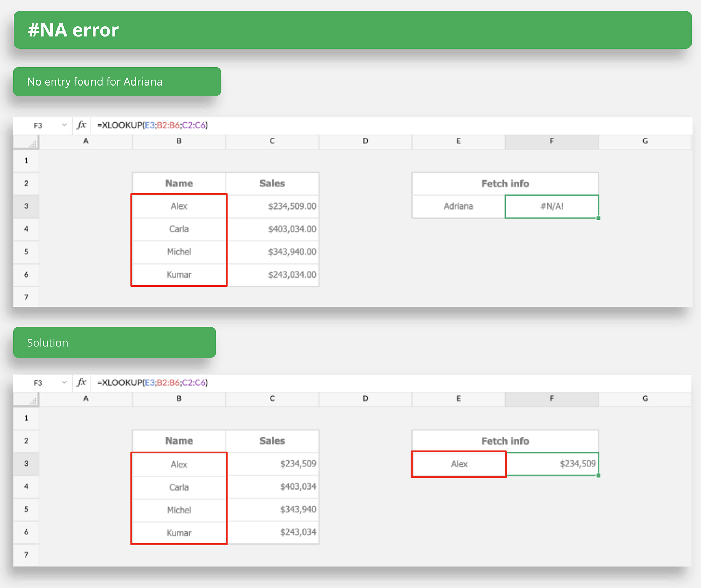
Task: Select the Alex cell under the bottom Fetch info
Action: click(458, 464)
